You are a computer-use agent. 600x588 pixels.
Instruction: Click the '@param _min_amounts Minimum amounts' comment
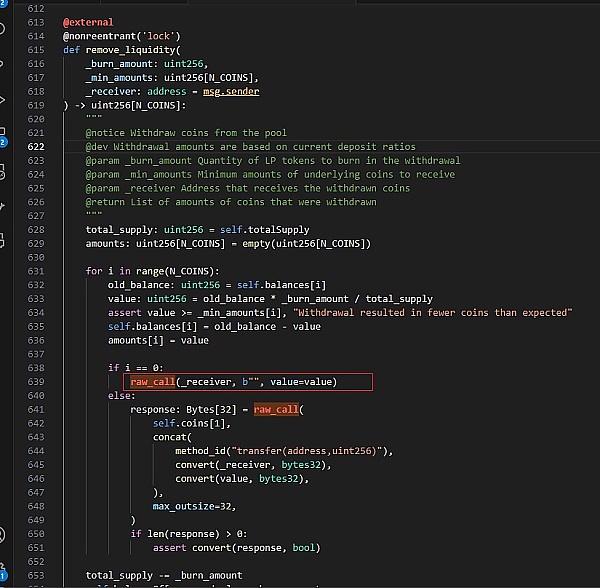coord(270,174)
